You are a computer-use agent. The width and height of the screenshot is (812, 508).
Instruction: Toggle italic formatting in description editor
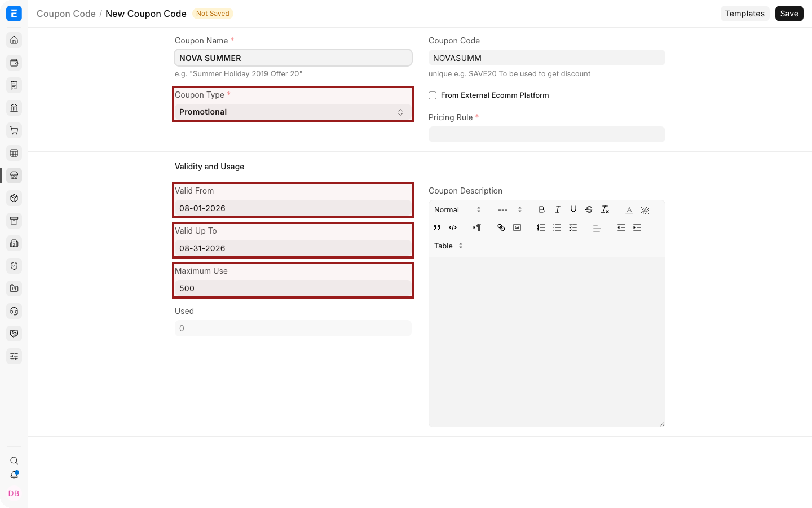557,209
